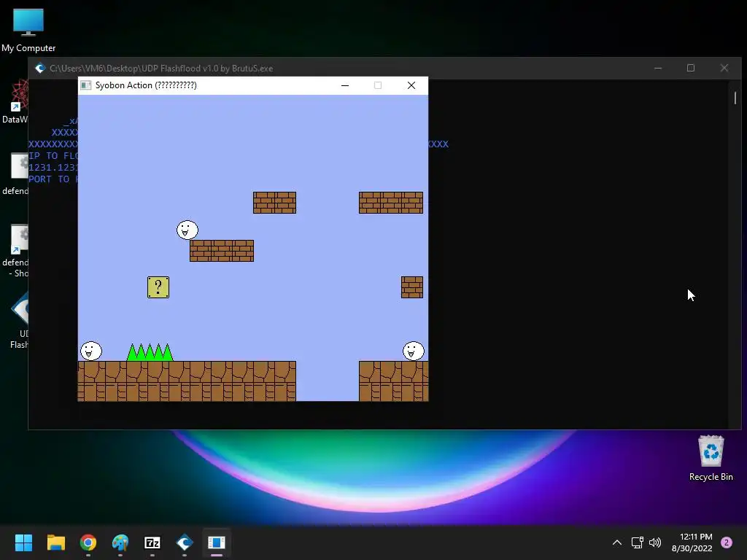
Task: Click the single brick block at right edge
Action: click(412, 287)
